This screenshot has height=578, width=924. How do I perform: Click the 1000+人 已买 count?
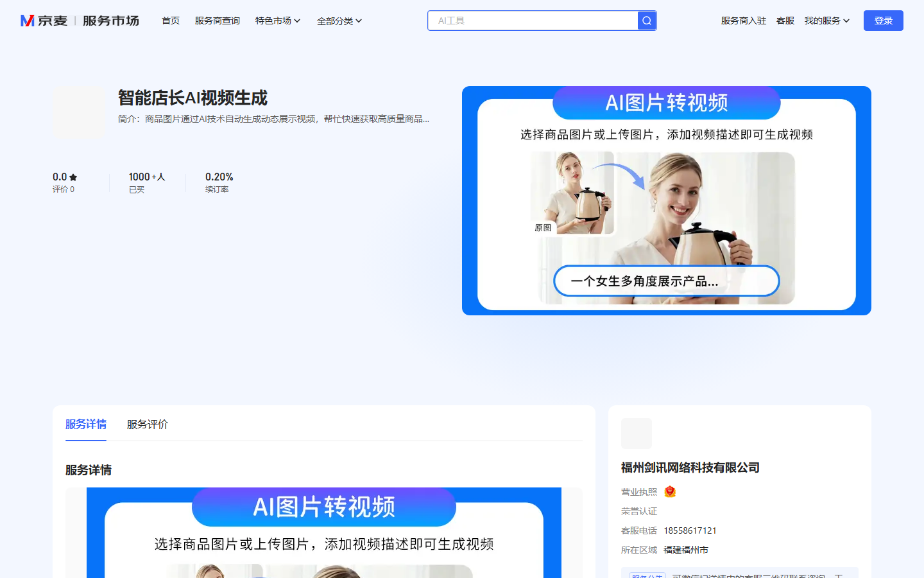[x=147, y=182]
